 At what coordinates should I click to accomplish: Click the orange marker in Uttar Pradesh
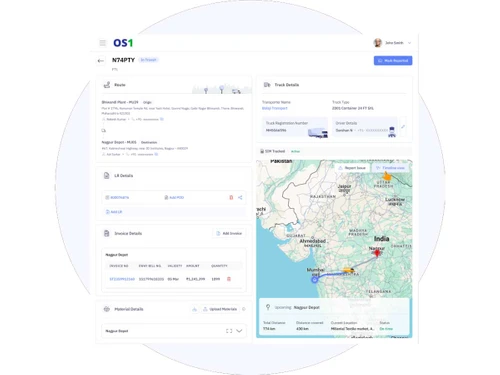click(387, 176)
